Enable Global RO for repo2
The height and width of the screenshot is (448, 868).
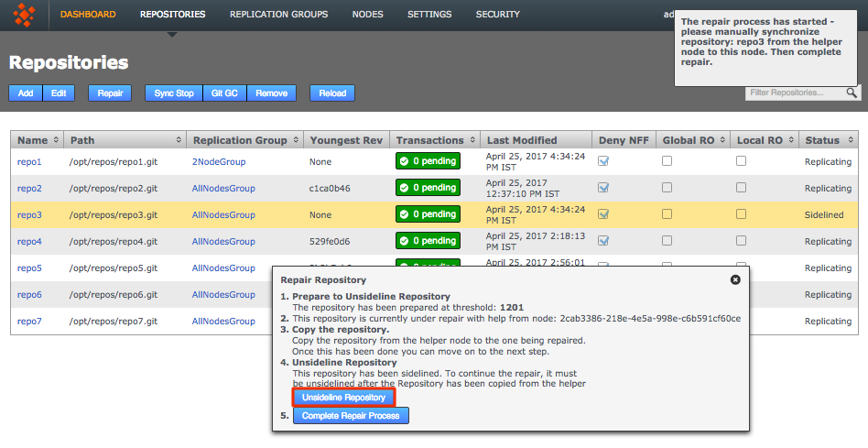point(667,188)
